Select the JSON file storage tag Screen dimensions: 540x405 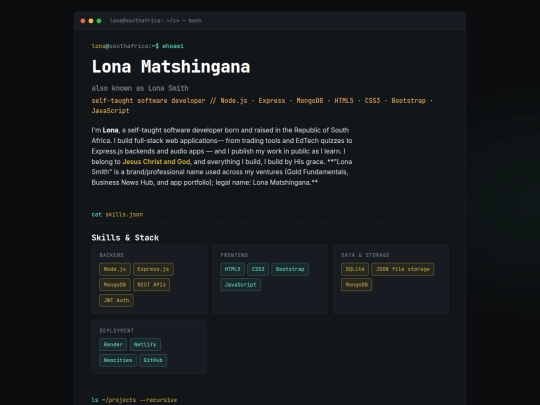(x=403, y=269)
